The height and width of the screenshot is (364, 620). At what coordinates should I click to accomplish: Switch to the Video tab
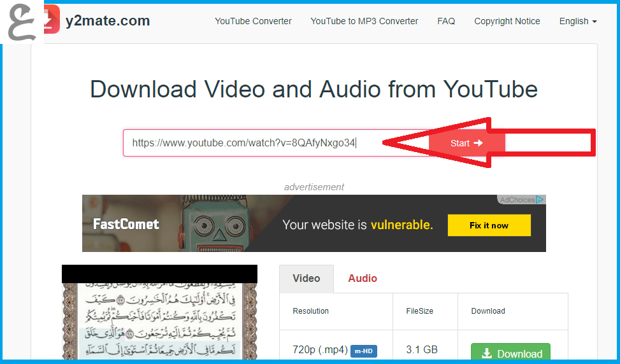pyautogui.click(x=306, y=278)
